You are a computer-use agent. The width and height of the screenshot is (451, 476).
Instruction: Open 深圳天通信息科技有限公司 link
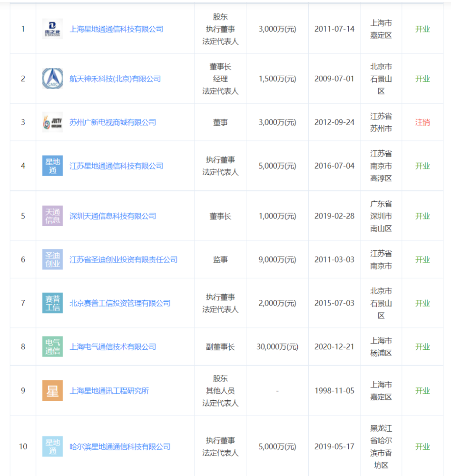(x=113, y=216)
